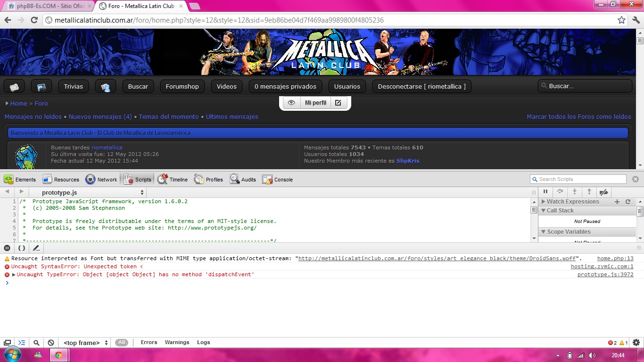644x362 pixels.
Task: Click the forum Buscar search field
Action: click(585, 86)
